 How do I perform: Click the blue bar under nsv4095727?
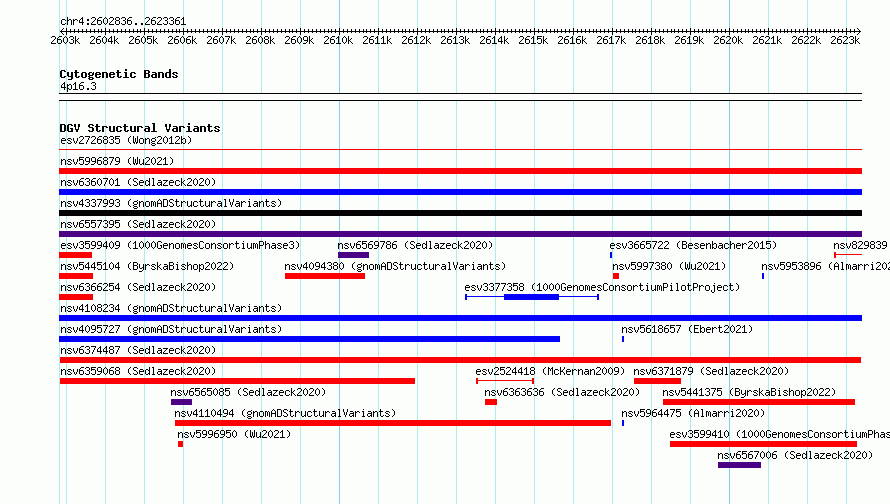point(309,339)
